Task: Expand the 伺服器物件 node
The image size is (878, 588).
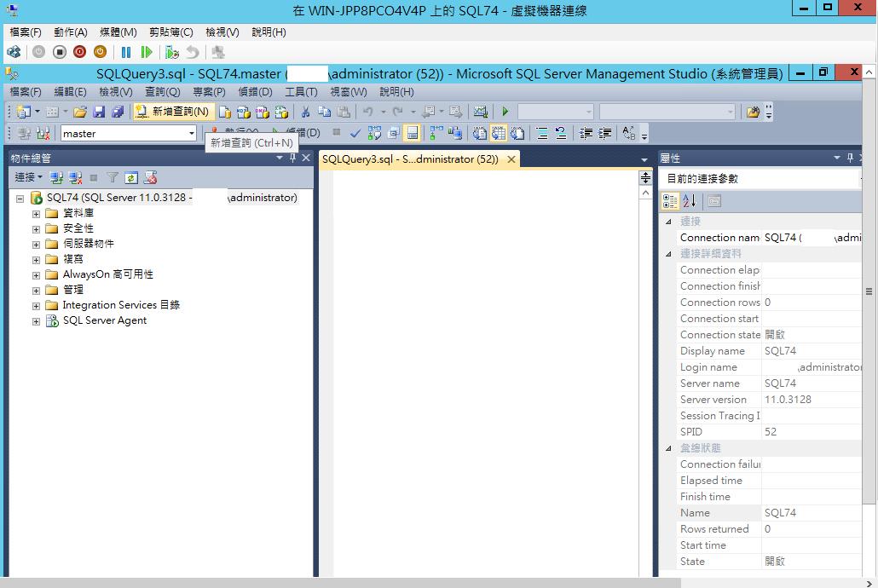Action: pos(36,245)
